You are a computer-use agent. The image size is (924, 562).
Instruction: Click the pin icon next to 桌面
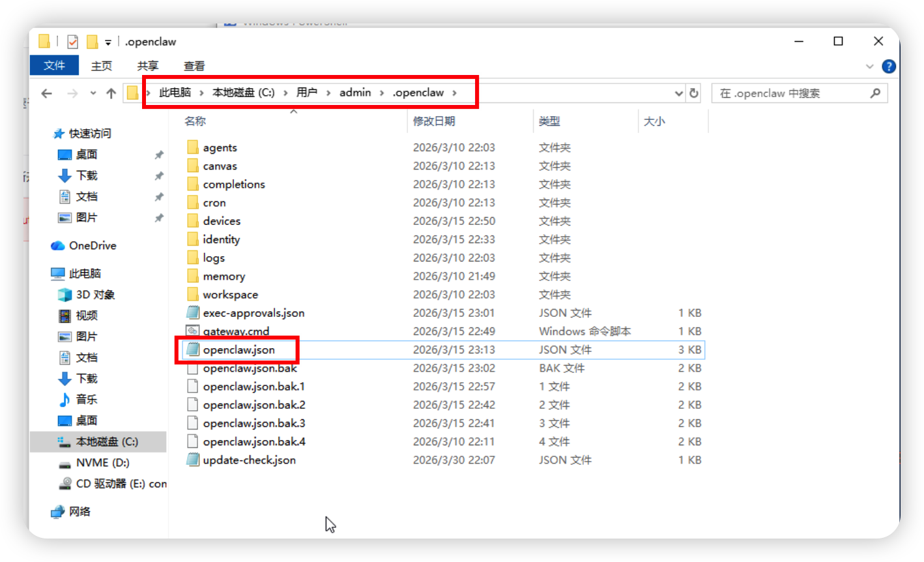[x=158, y=155]
